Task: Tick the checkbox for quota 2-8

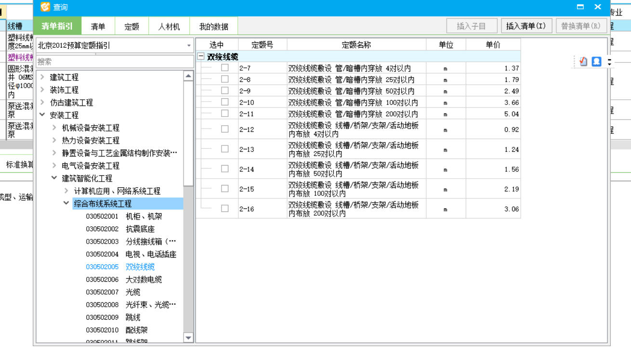Action: (x=225, y=79)
